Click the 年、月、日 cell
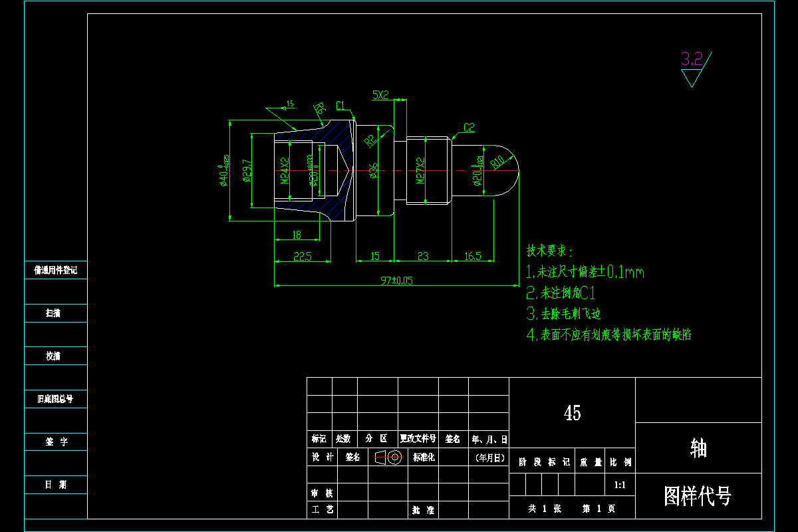The height and width of the screenshot is (532, 798). pos(489,439)
